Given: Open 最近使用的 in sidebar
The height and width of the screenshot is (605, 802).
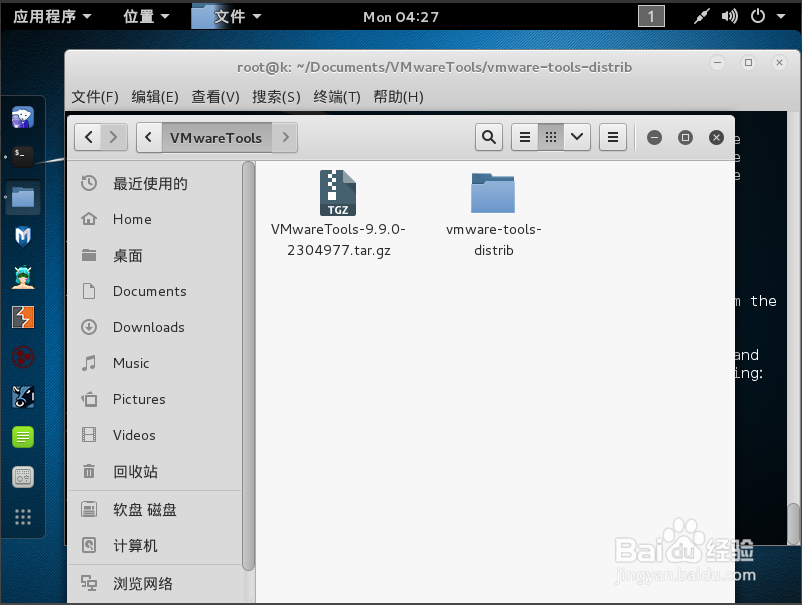Looking at the screenshot, I should (x=154, y=183).
